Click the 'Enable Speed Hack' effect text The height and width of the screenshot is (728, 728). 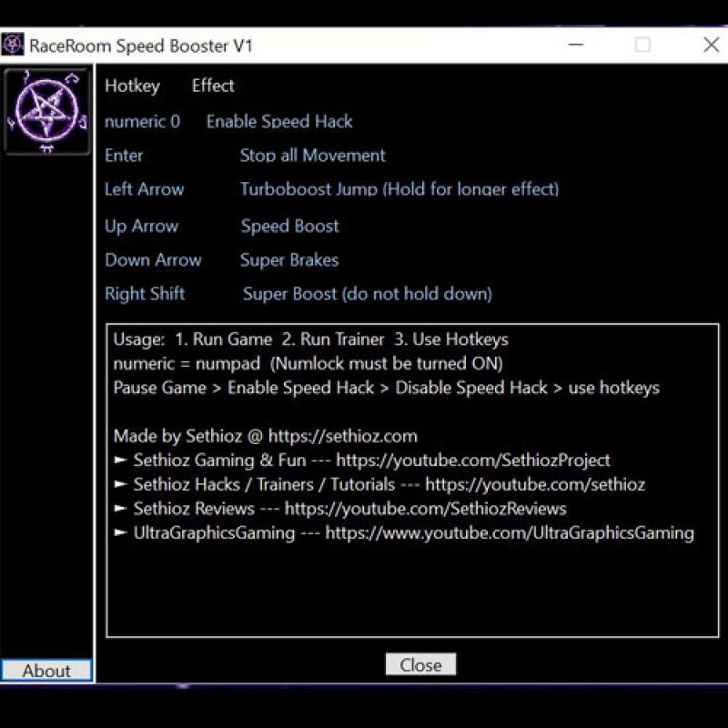tap(279, 122)
